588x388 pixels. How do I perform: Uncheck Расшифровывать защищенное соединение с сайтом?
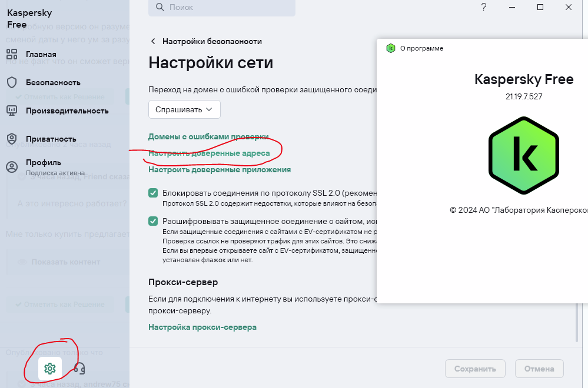point(153,221)
